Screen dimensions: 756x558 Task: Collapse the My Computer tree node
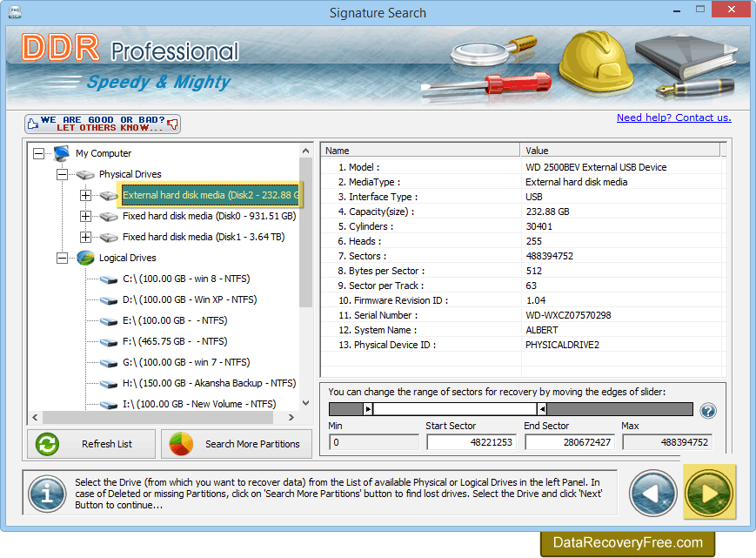[x=38, y=153]
